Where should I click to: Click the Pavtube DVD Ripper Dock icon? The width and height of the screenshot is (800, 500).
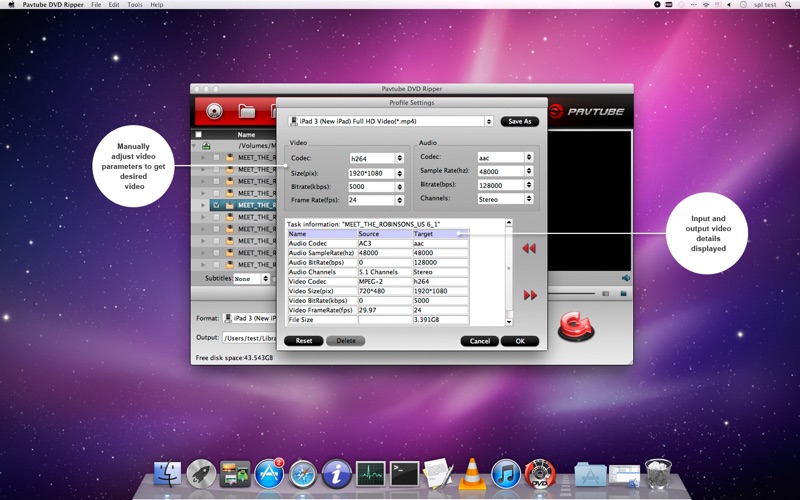tap(540, 474)
